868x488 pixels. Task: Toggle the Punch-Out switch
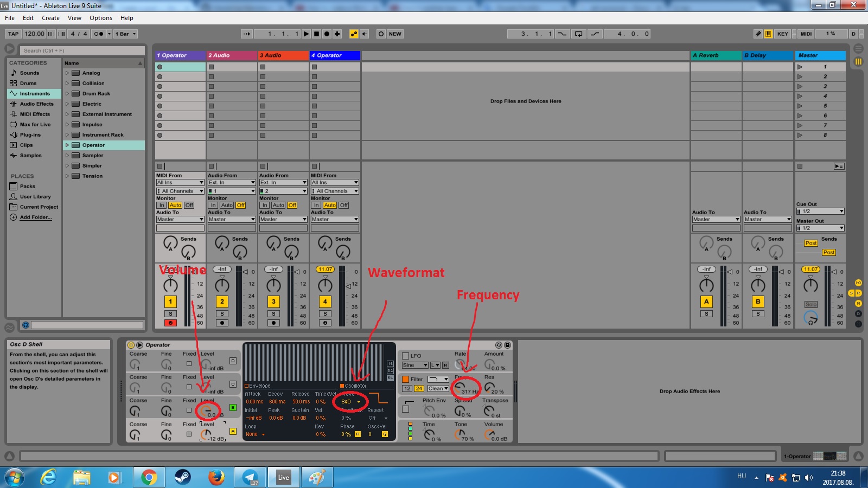pyautogui.click(x=595, y=34)
